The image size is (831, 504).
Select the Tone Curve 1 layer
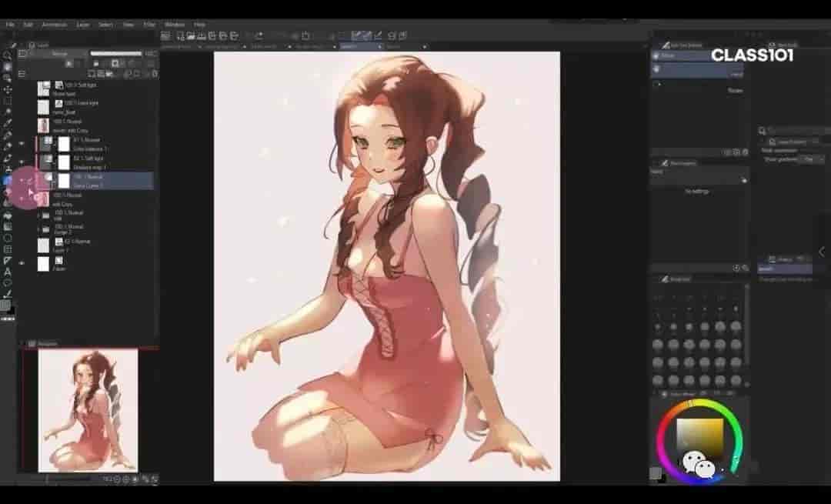tap(95, 181)
